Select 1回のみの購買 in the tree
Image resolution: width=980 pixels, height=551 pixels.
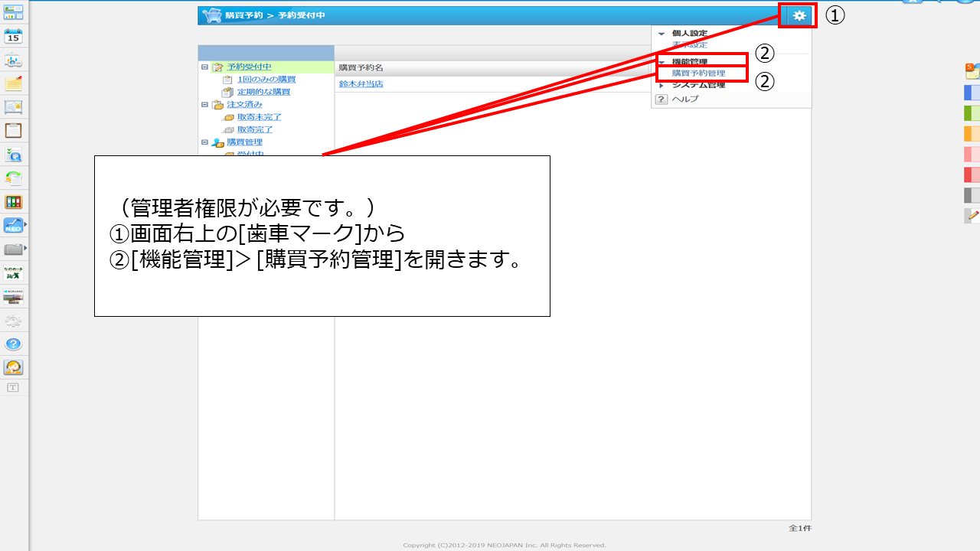[x=266, y=80]
